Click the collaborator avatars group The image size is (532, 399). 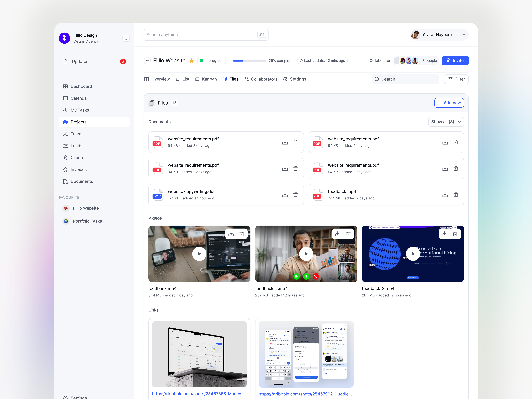click(x=406, y=61)
